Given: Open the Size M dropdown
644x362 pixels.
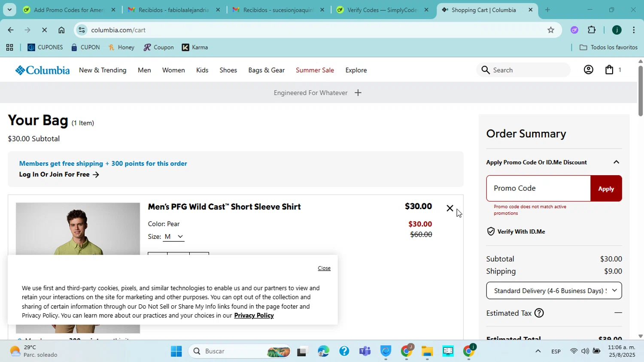Looking at the screenshot, I should pyautogui.click(x=174, y=237).
